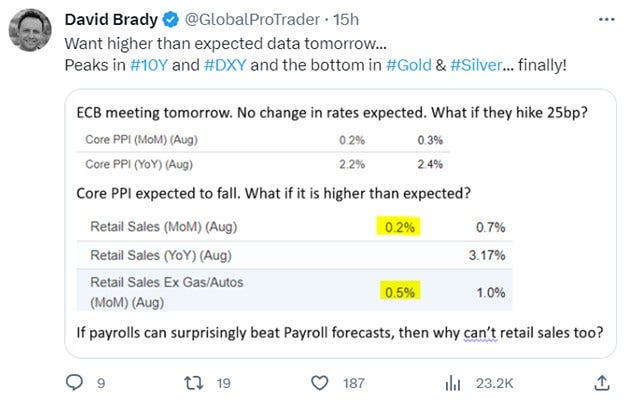Click the 15h timestamp

pos(346,20)
